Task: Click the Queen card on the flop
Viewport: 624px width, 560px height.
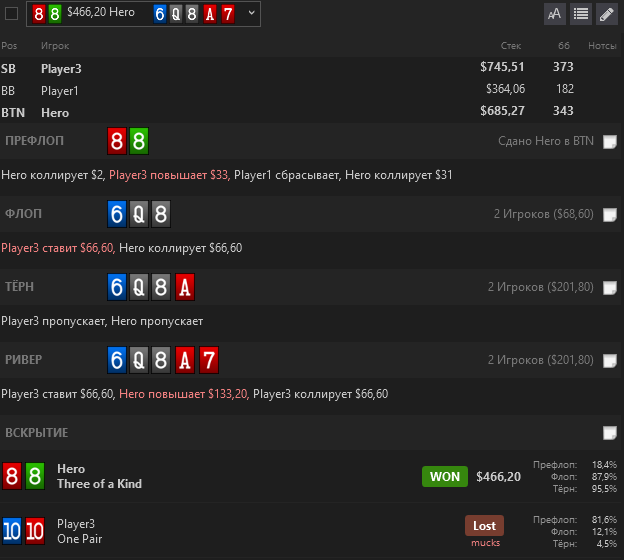Action: click(138, 214)
